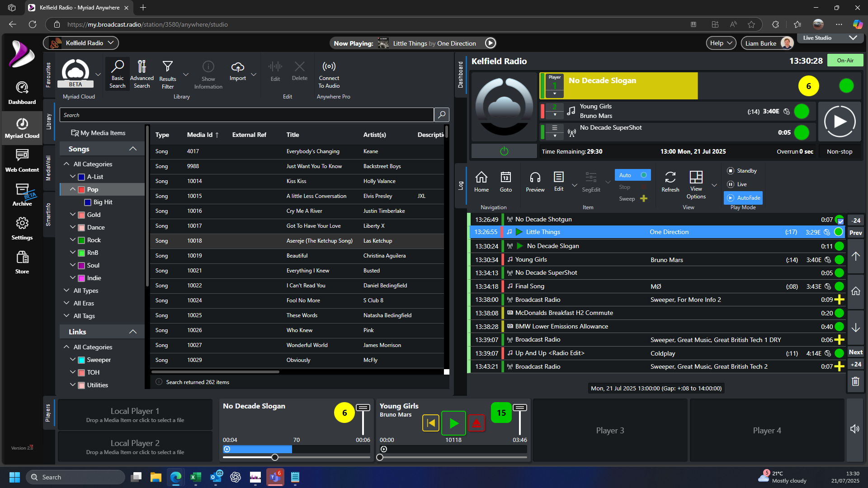Collapse the Songs section
Viewport: 868px width, 488px height.
click(132, 149)
